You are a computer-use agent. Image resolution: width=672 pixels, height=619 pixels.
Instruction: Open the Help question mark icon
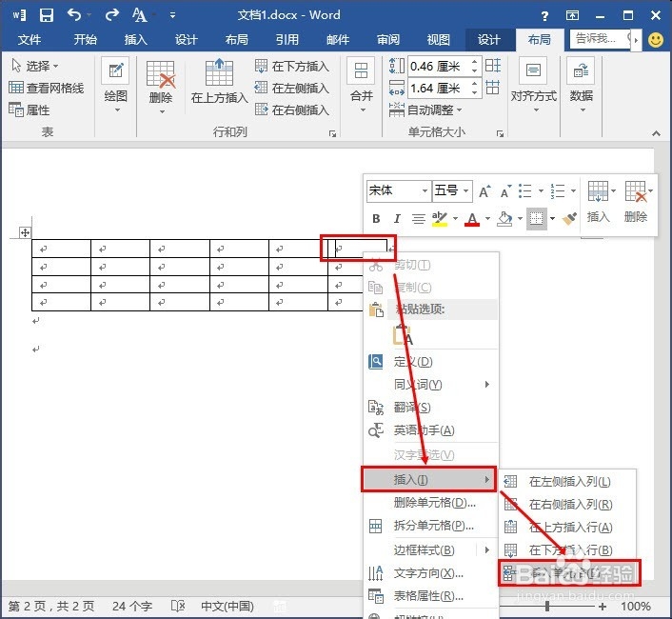[x=544, y=16]
